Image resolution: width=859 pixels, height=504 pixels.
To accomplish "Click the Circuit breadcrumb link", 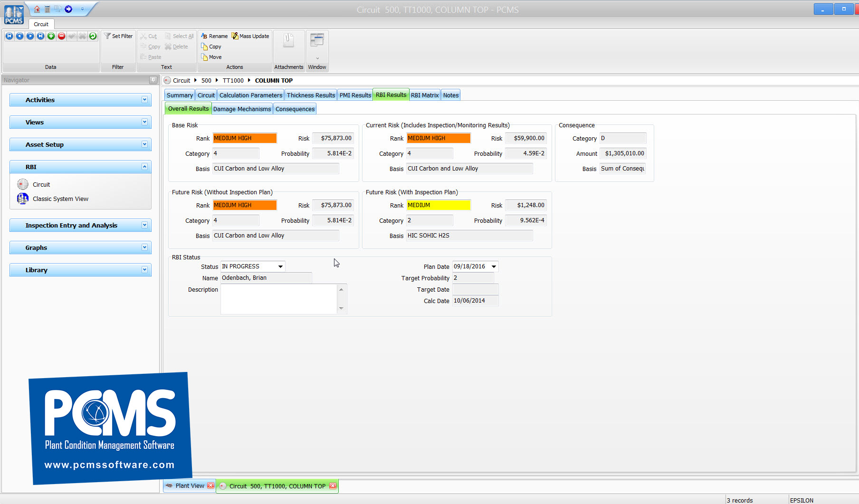I will [x=181, y=80].
